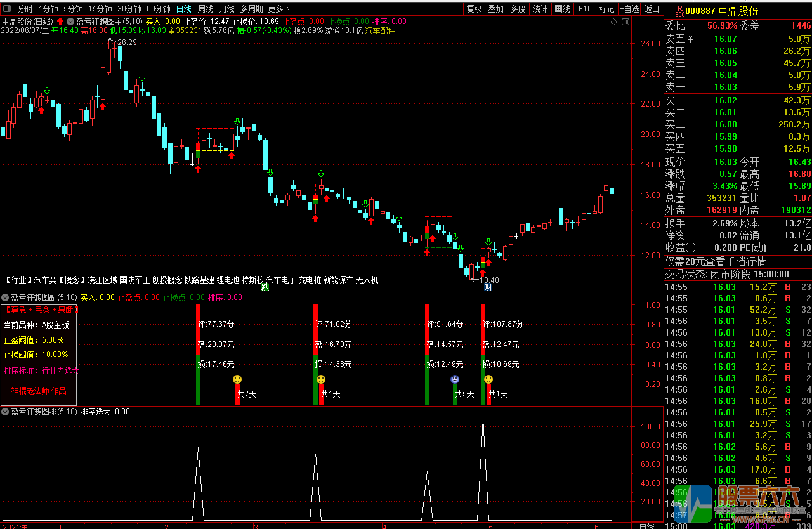The width and height of the screenshot is (812, 529).
Task: Switch to the 15分钟 period tab
Action: (x=100, y=9)
